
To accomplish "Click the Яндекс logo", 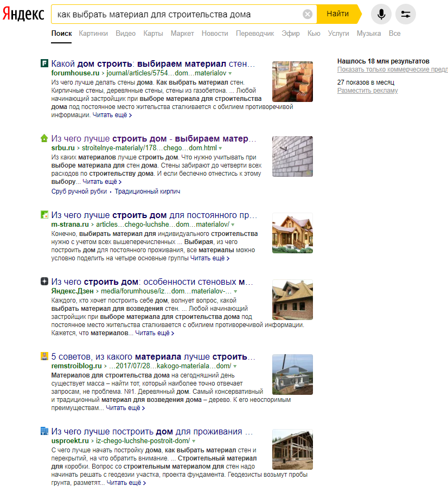I will pyautogui.click(x=23, y=14).
